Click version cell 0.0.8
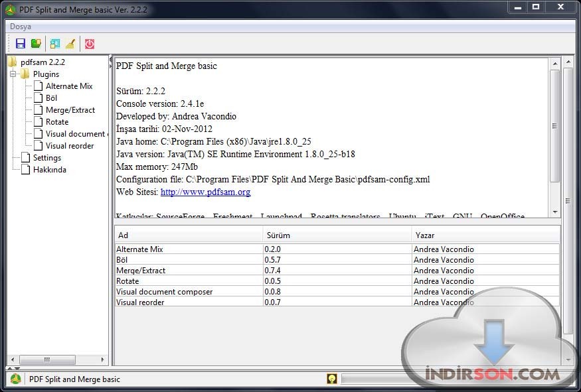This screenshot has width=581, height=392. pyautogui.click(x=337, y=292)
